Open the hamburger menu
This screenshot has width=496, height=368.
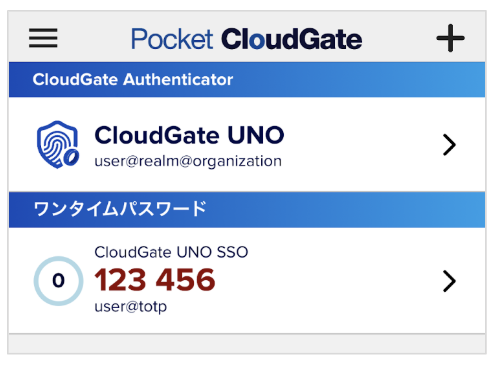tap(43, 38)
